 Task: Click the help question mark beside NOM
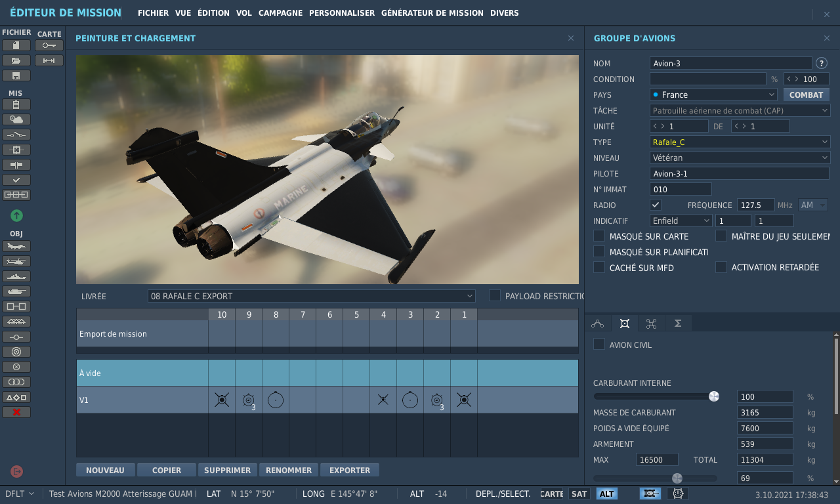click(821, 64)
